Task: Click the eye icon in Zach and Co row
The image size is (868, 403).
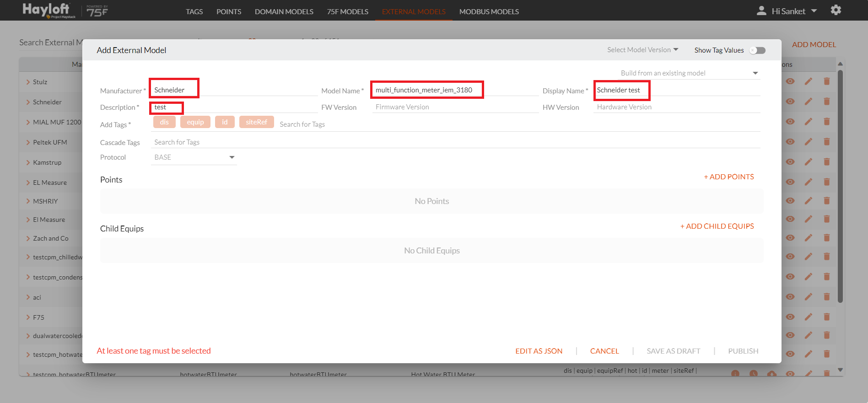Action: point(790,238)
